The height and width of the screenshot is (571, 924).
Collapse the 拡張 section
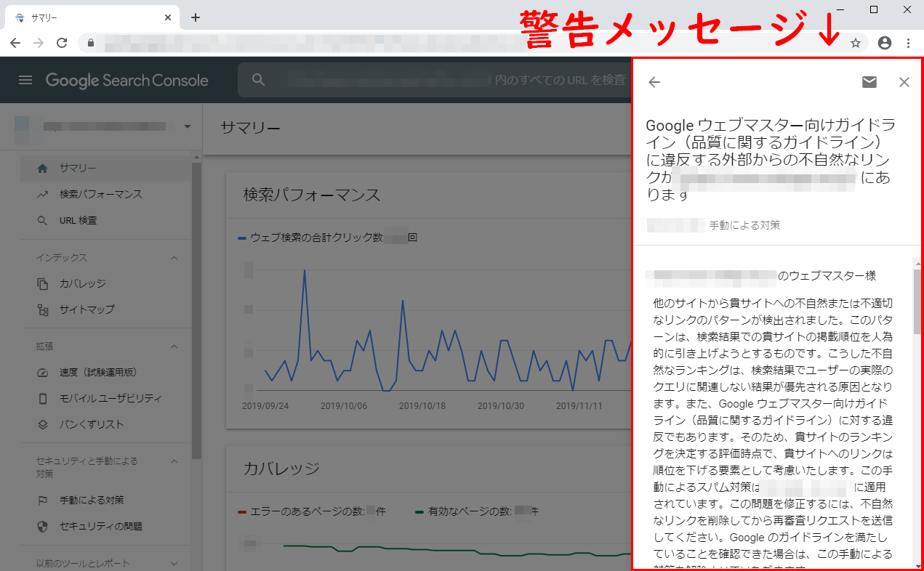[174, 346]
